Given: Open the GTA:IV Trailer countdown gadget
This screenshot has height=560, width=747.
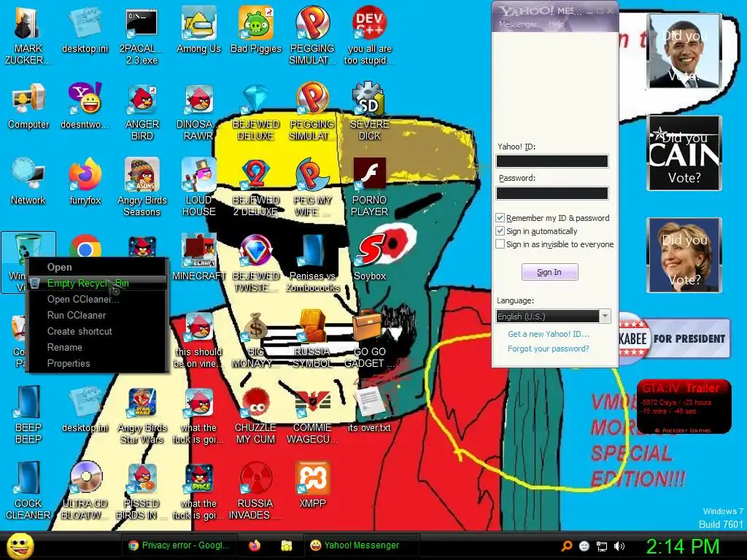Looking at the screenshot, I should click(684, 407).
